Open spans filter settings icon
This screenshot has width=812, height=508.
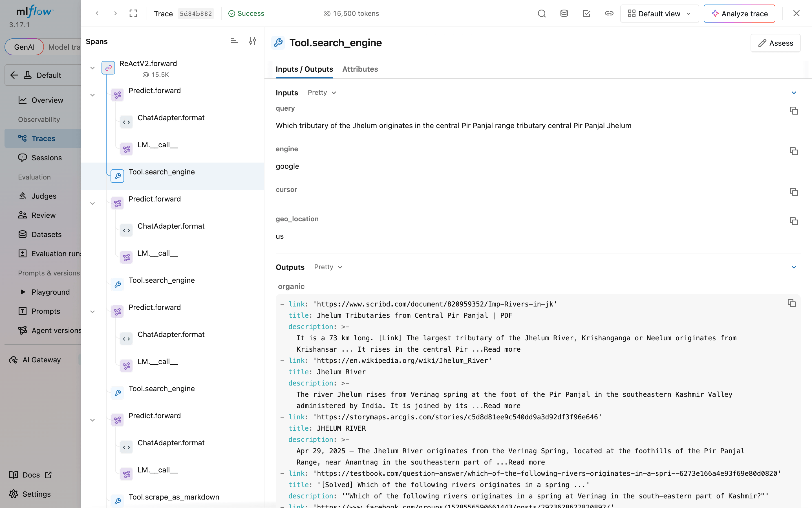(x=253, y=41)
